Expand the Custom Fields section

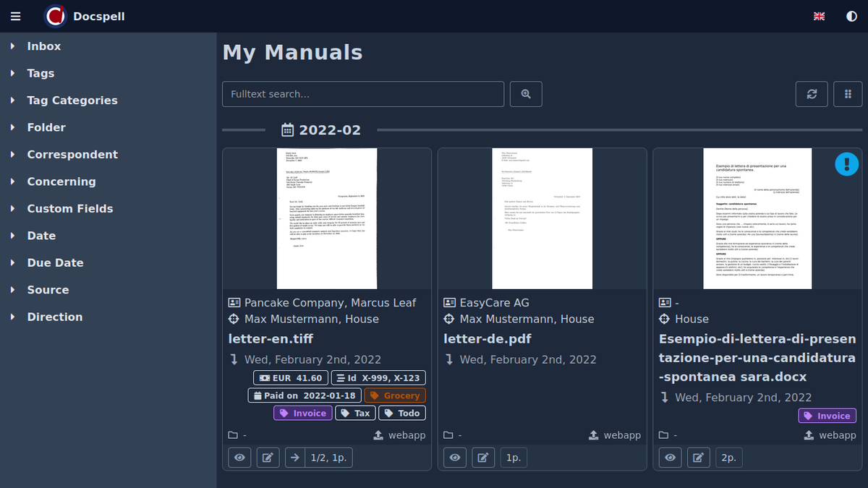70,209
